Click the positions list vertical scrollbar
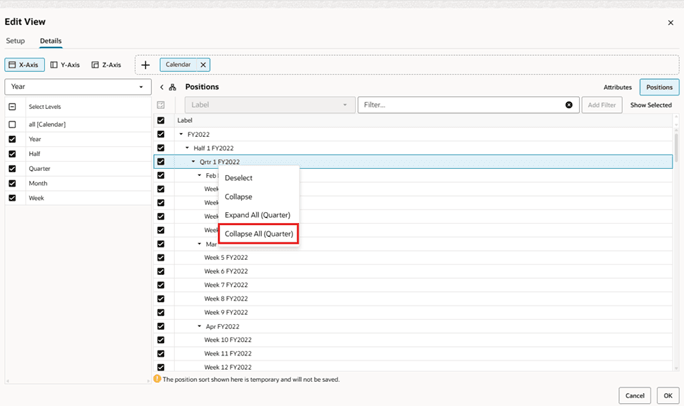 [x=676, y=148]
